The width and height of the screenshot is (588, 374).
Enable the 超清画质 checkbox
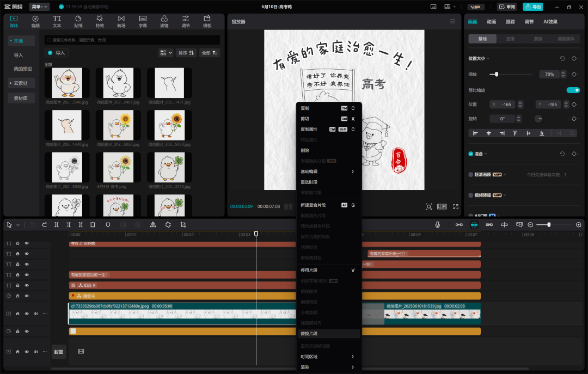[x=470, y=174]
